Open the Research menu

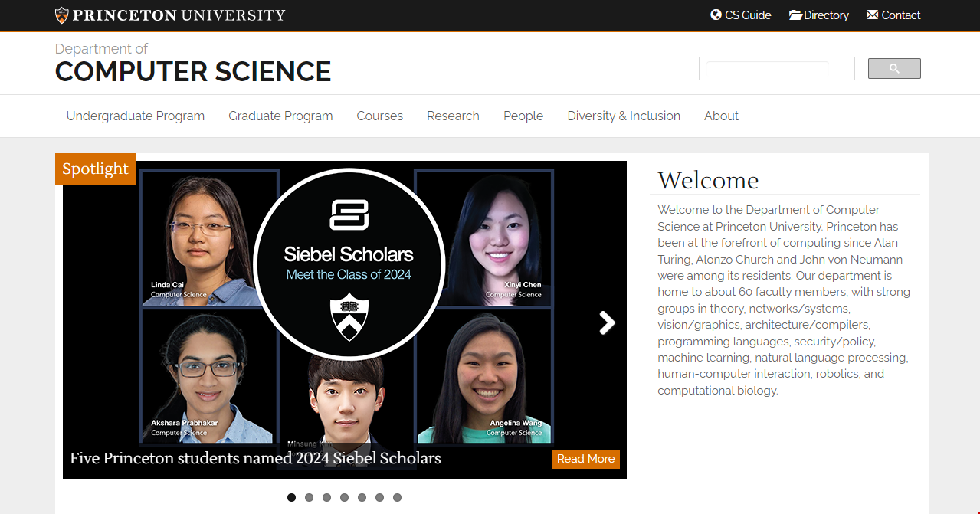(x=453, y=116)
